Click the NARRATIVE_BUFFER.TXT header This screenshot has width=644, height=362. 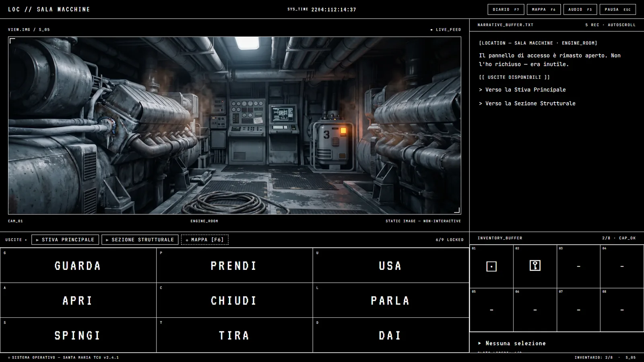coord(506,25)
